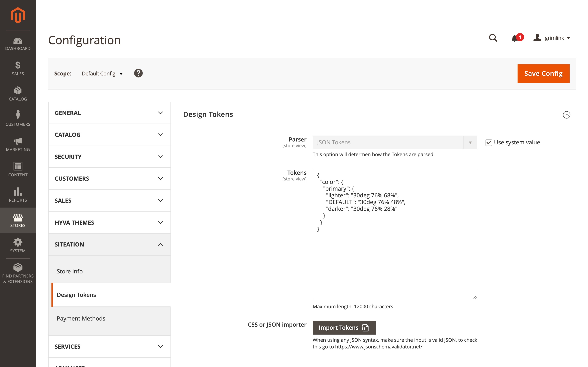Uncheck Use system value for Parser
This screenshot has width=588, height=367.
489,143
